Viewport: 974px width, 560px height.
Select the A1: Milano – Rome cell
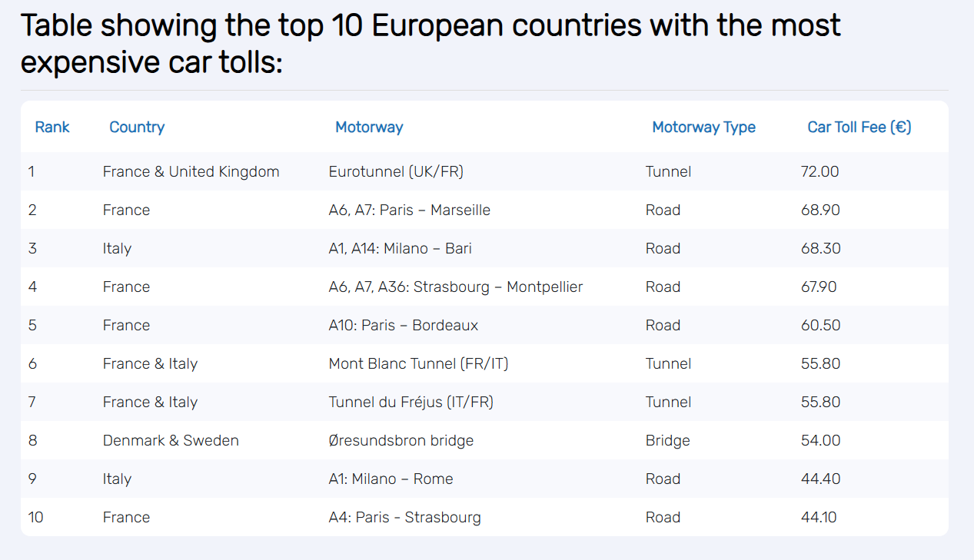pyautogui.click(x=391, y=479)
